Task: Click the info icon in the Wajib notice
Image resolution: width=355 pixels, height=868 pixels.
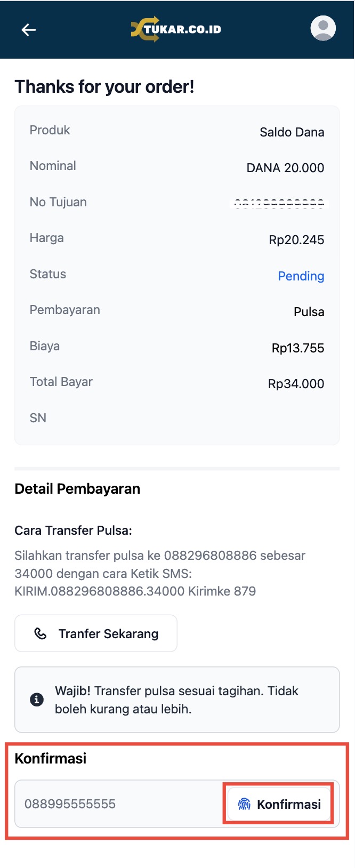Action: [x=37, y=700]
